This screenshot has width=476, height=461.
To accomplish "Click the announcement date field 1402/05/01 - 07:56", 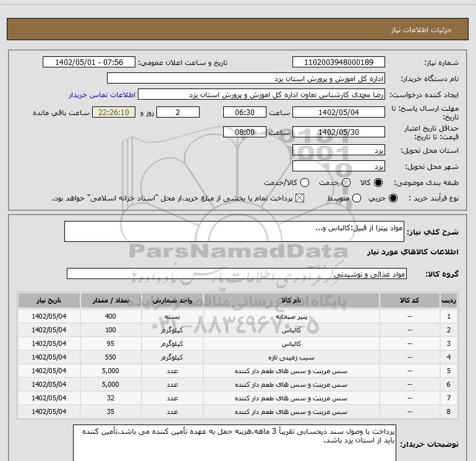I will pyautogui.click(x=89, y=62).
